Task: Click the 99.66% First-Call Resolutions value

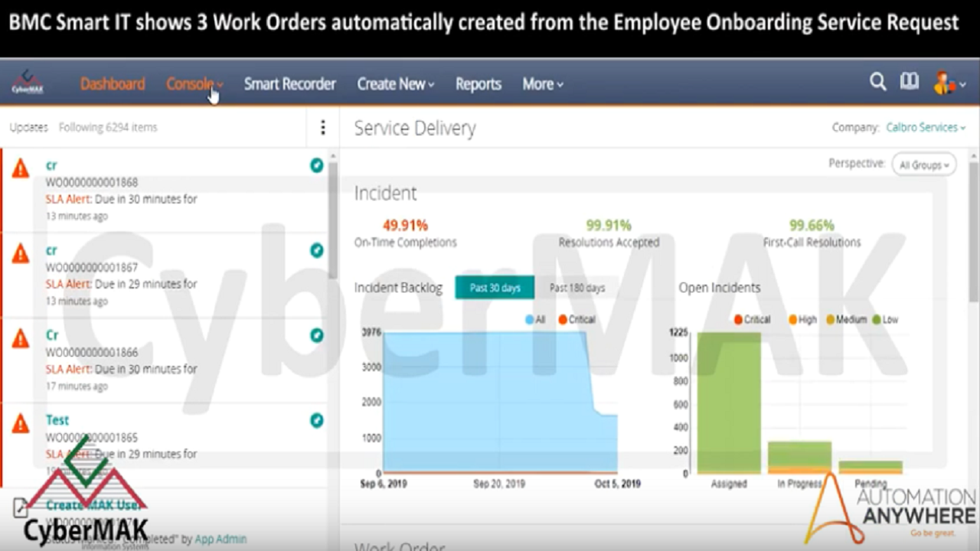Action: click(x=812, y=225)
